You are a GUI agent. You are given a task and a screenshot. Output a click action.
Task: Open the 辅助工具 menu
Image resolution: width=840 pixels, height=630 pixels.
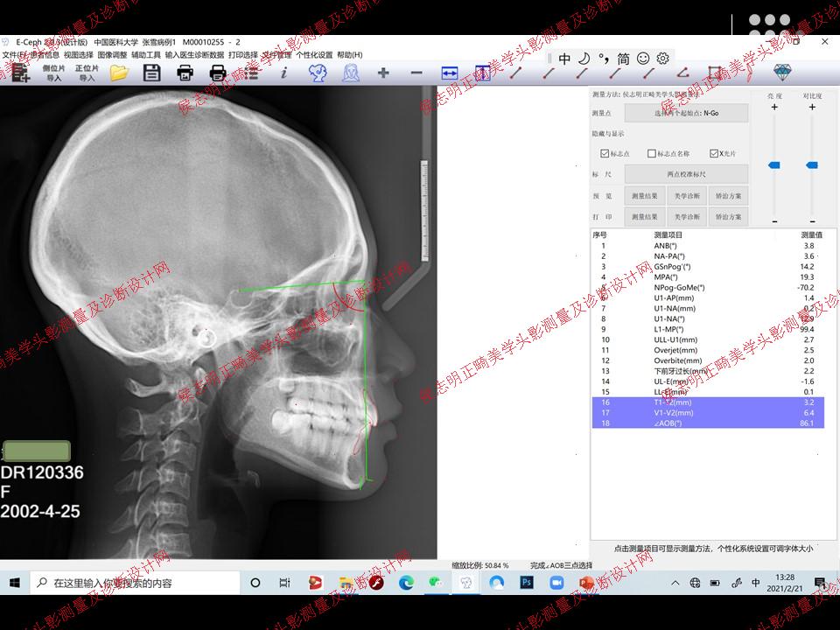146,54
